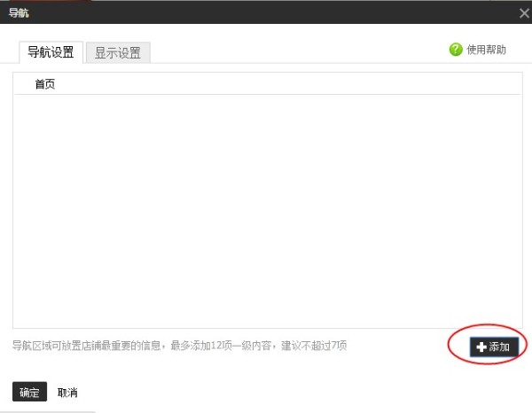Click the plus icon on the 添加 button
Screen dimensions: 532x413
pyautogui.click(x=481, y=347)
